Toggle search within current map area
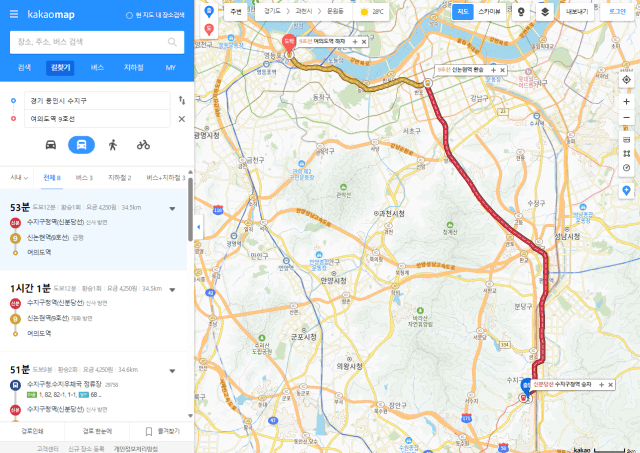The height and width of the screenshot is (453, 640). [155, 15]
